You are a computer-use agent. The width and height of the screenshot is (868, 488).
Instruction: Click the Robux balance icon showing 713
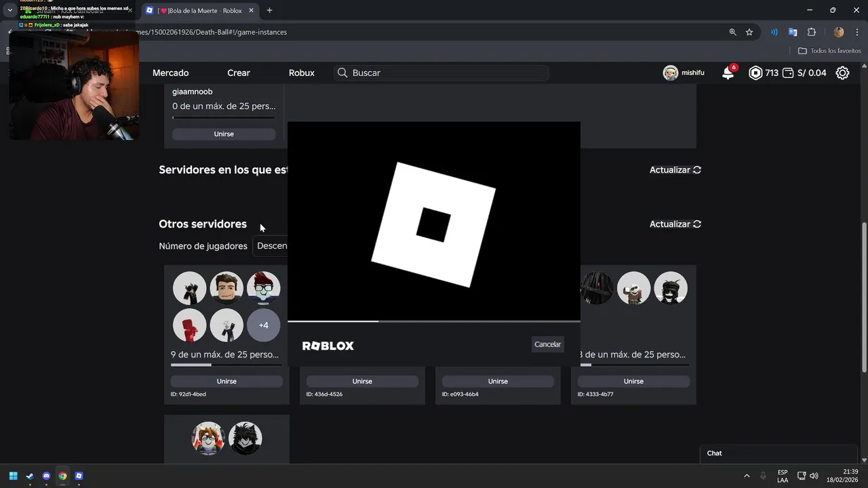755,73
